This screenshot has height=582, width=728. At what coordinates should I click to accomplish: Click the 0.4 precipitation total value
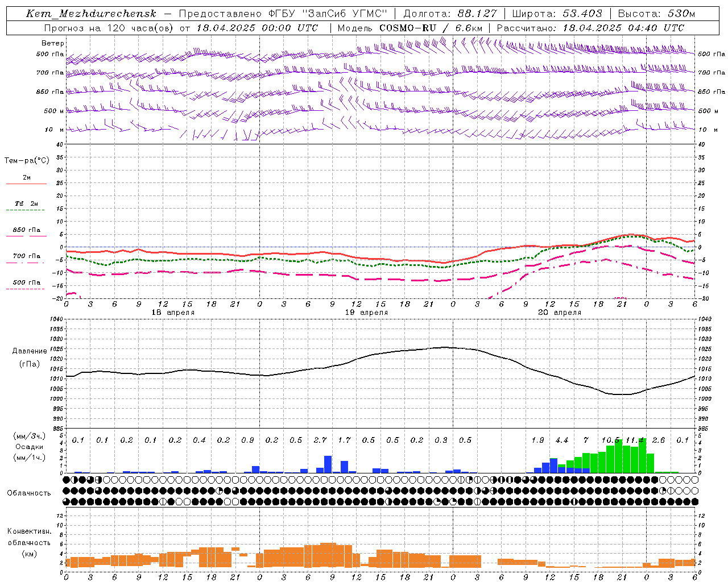pos(199,440)
